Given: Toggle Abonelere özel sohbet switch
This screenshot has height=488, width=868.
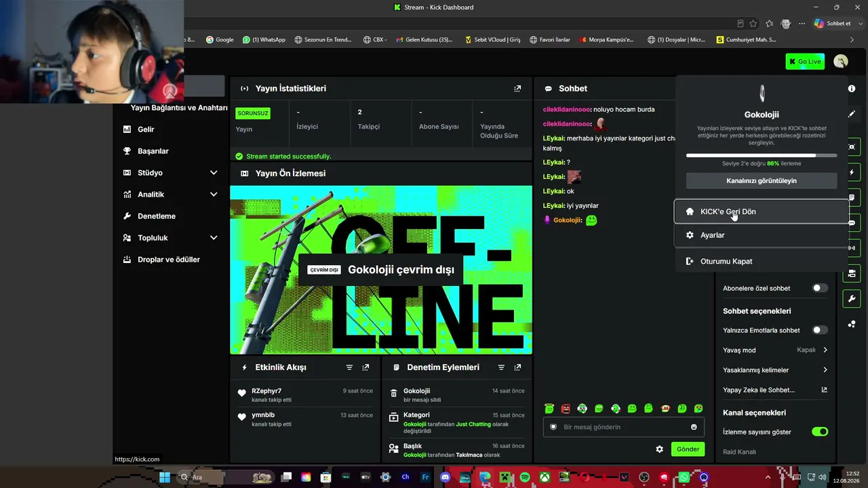Looking at the screenshot, I should point(820,288).
